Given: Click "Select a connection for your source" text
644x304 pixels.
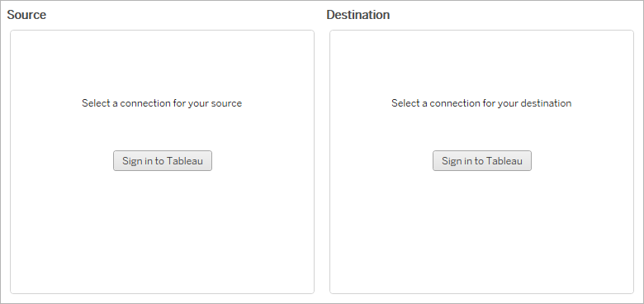Looking at the screenshot, I should [x=162, y=103].
